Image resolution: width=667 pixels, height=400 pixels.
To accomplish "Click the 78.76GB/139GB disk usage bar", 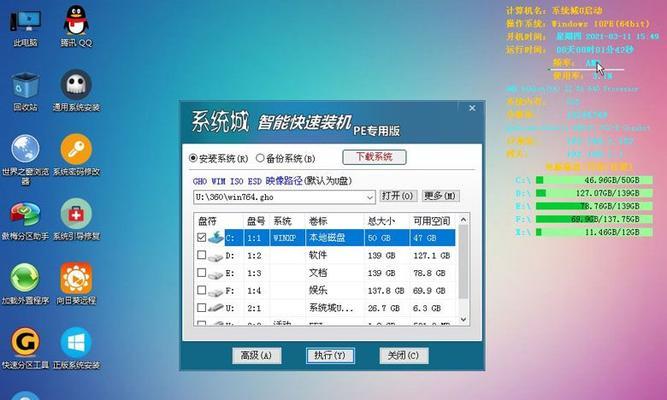I will (593, 206).
